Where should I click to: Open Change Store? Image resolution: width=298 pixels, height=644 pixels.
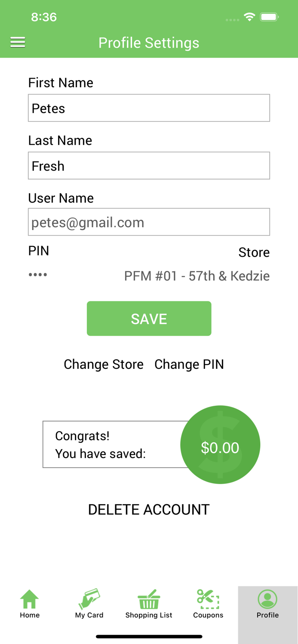tap(103, 364)
